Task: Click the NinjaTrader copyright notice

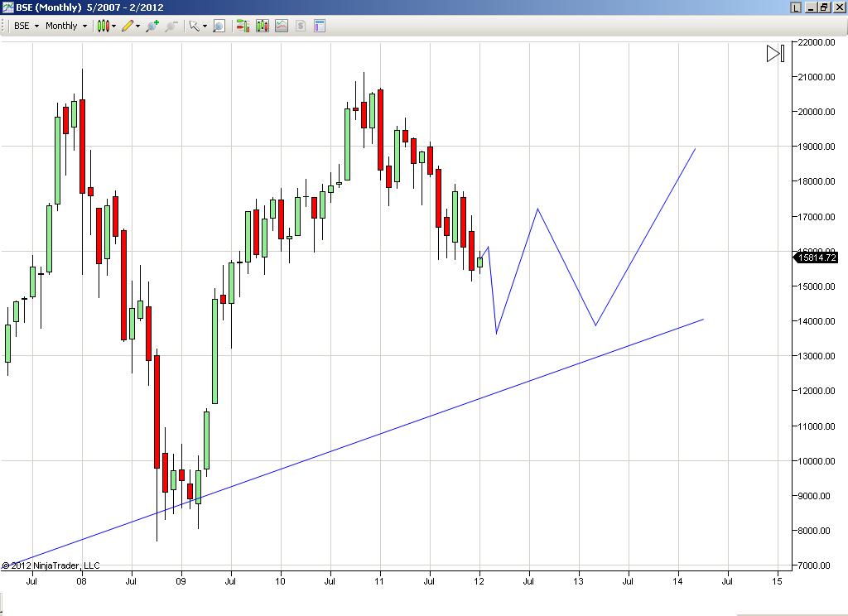Action: [51, 565]
